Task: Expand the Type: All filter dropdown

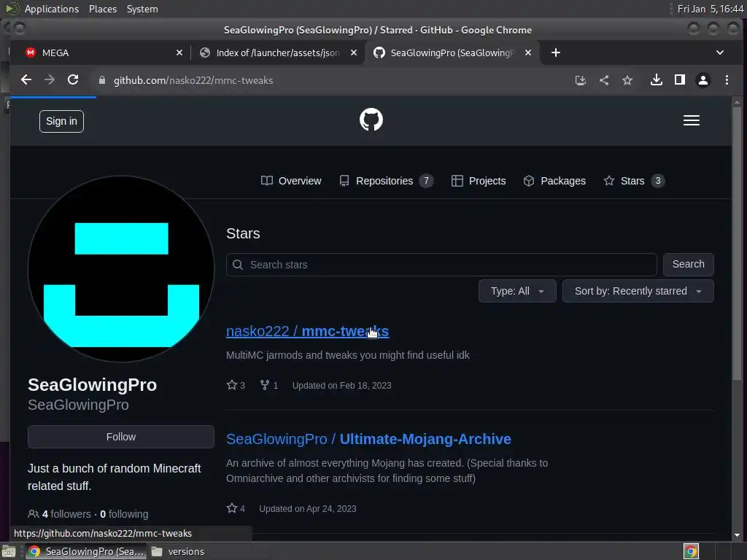Action: tap(517, 291)
